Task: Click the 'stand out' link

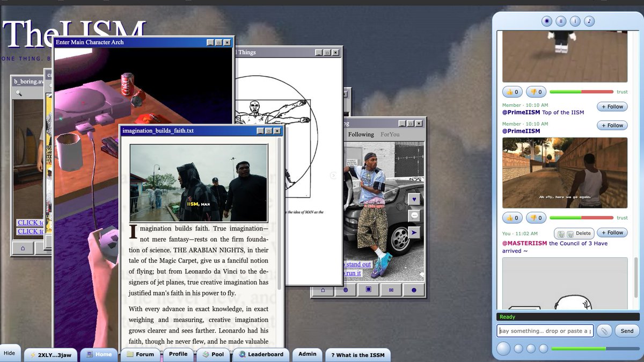Action: pyautogui.click(x=358, y=264)
